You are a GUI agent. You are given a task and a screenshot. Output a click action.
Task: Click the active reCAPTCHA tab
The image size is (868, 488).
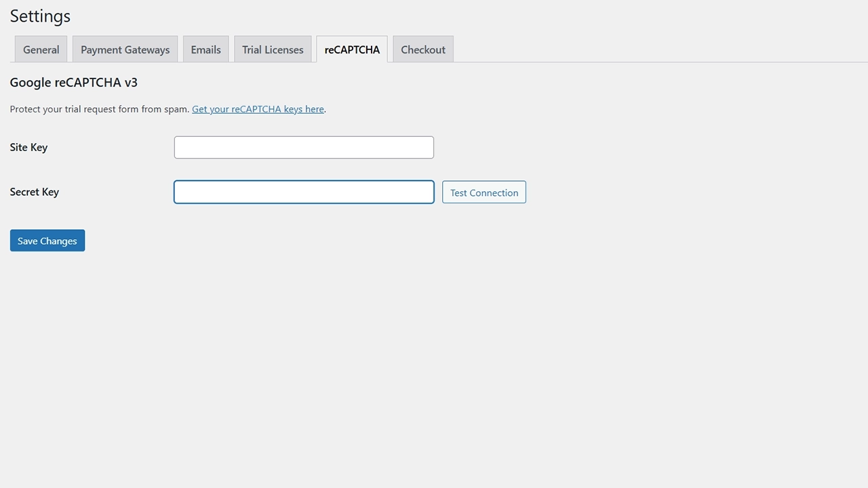pos(352,49)
